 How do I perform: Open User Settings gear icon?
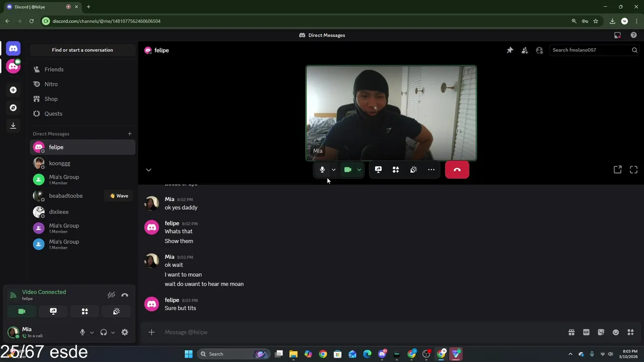pos(125,332)
